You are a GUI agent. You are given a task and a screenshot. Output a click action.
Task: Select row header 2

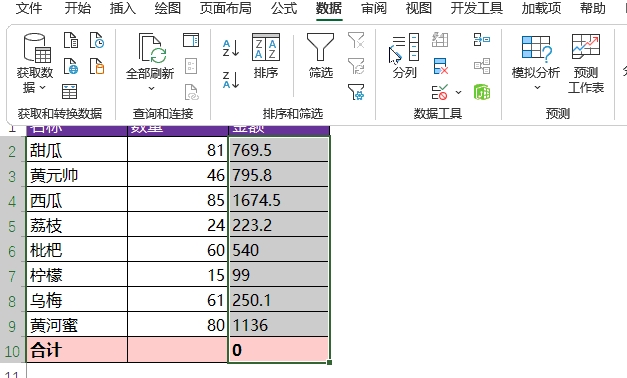[x=12, y=150]
